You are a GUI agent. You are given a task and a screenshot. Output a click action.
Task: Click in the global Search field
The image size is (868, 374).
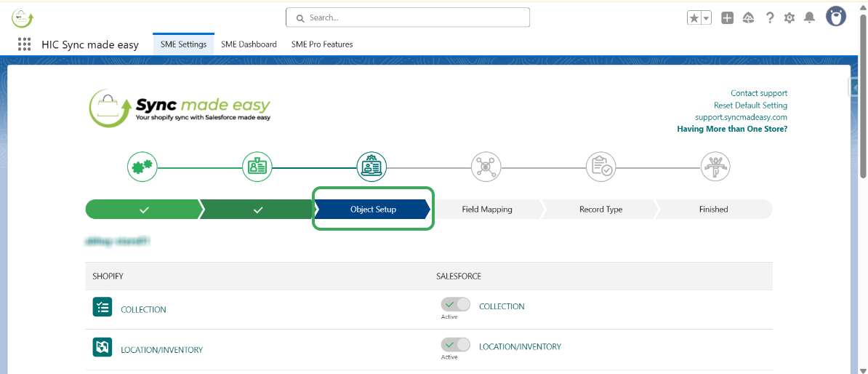(408, 17)
